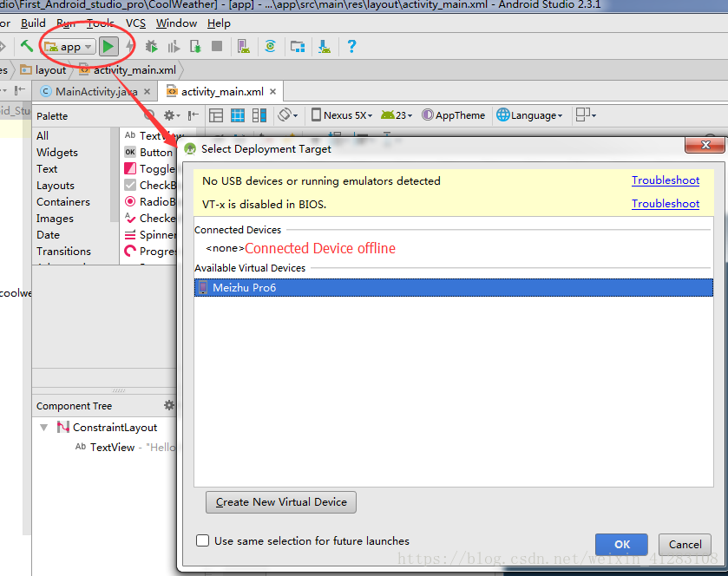Click the blue question mark Help icon
Viewport: 728px width, 576px height.
[351, 47]
